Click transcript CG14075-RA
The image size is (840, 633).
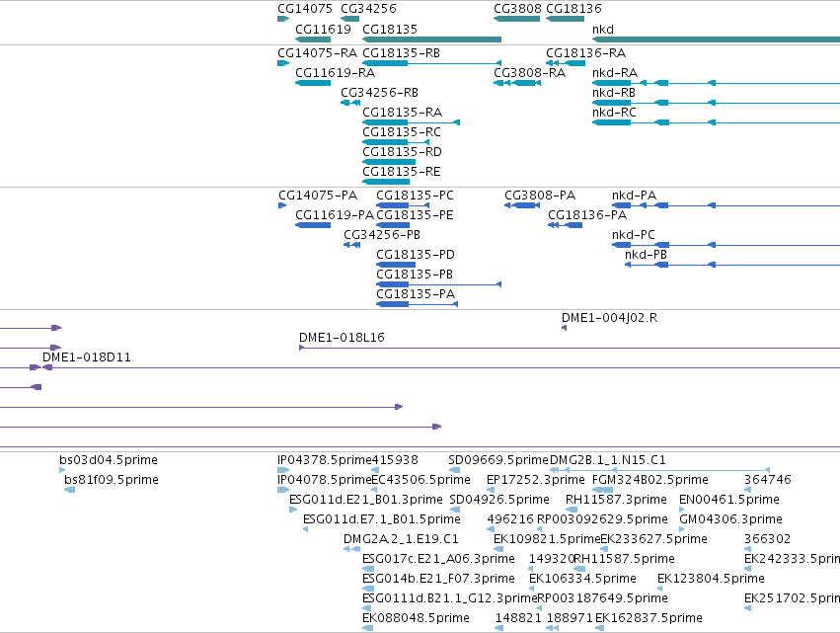pyautogui.click(x=283, y=63)
